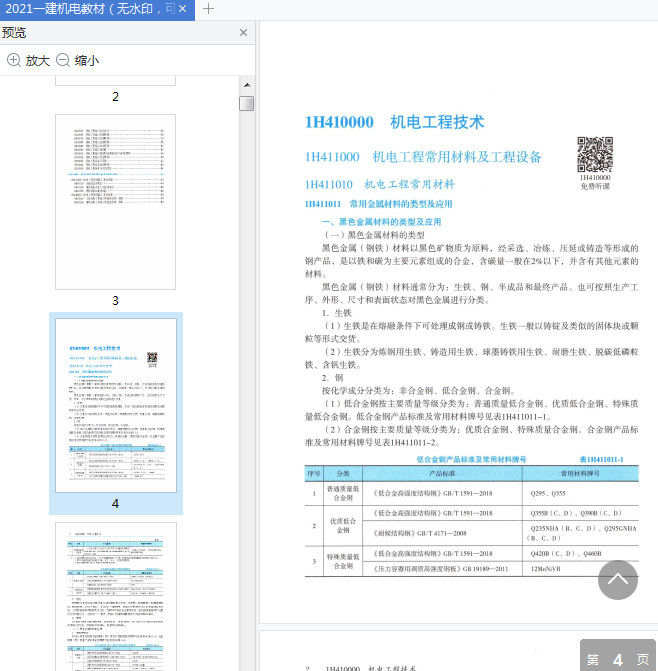Image resolution: width=658 pixels, height=671 pixels.
Task: Click the heading 1H410000 机电工程技术
Action: click(394, 122)
